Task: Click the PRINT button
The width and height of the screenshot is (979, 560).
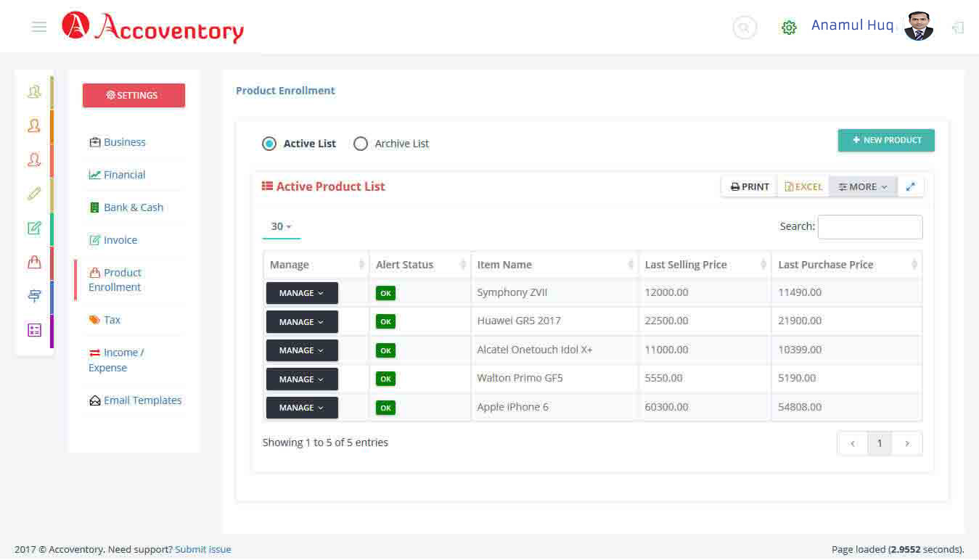Action: point(749,186)
